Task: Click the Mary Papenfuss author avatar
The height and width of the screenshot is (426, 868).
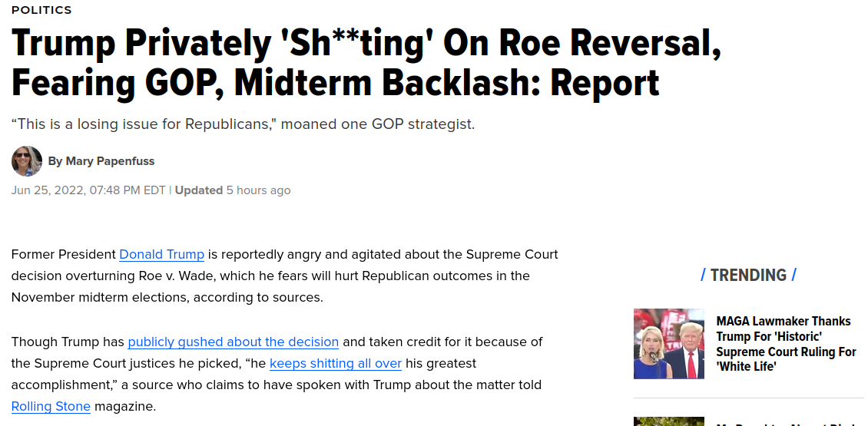Action: (27, 161)
